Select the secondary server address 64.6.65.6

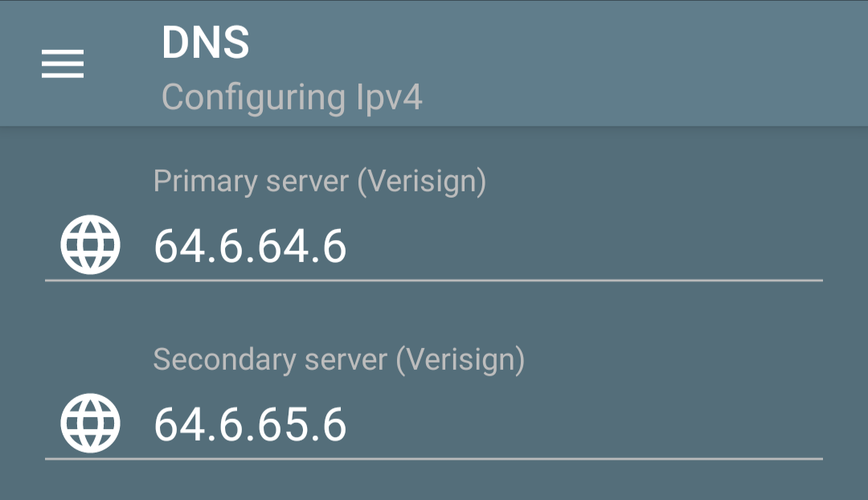[250, 424]
